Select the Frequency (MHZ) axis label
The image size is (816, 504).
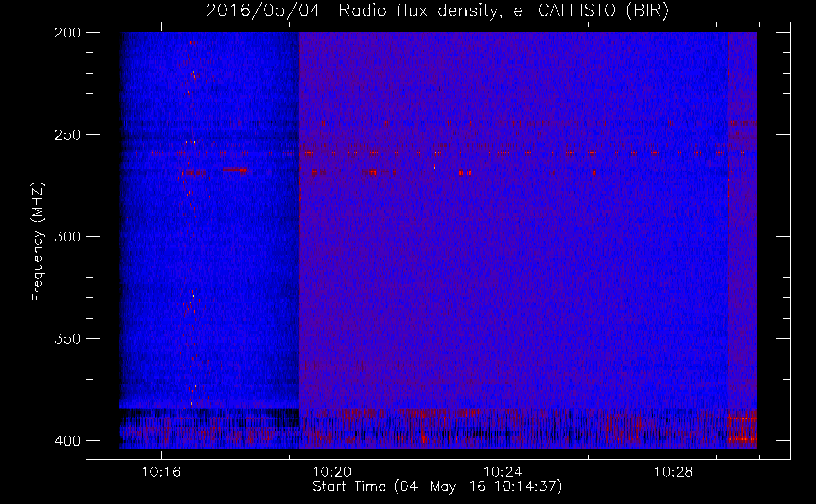(x=38, y=242)
